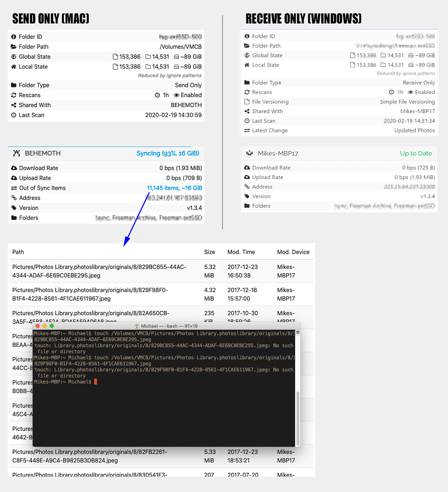448x492 pixels.
Task: Click the Receive Only folder type value
Action: [x=419, y=83]
